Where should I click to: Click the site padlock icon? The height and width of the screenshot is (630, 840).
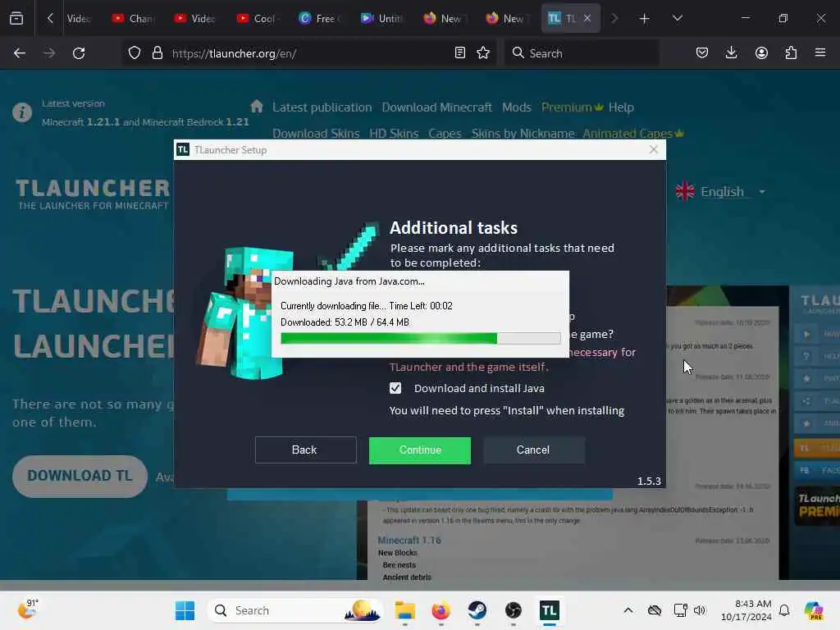point(157,53)
